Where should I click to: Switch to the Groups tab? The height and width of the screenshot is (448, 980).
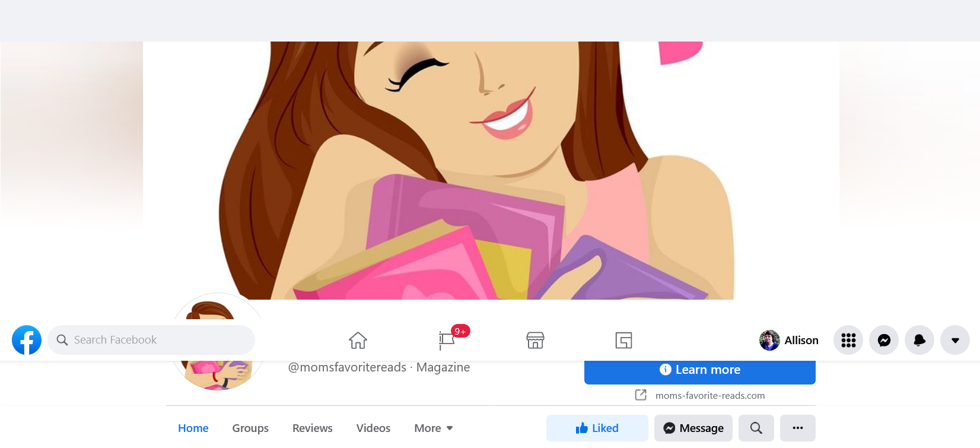pyautogui.click(x=250, y=428)
